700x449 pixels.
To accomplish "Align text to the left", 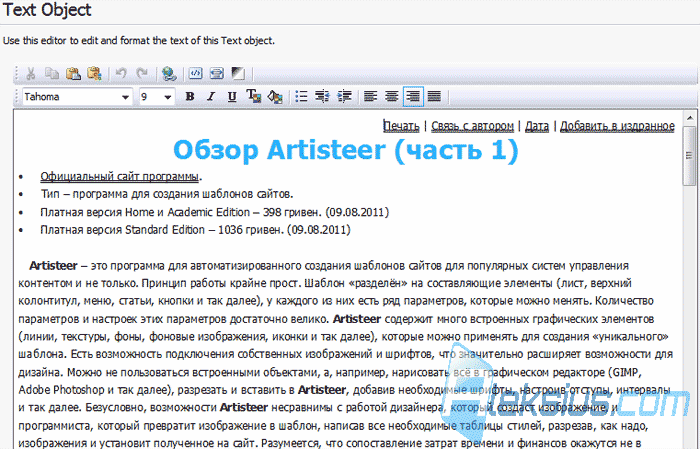I will click(370, 96).
